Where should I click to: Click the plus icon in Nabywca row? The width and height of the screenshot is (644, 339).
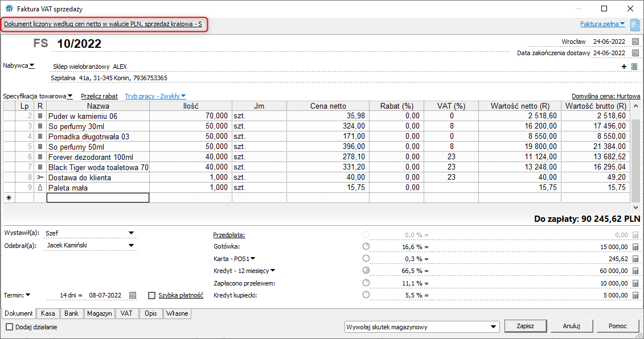[624, 67]
